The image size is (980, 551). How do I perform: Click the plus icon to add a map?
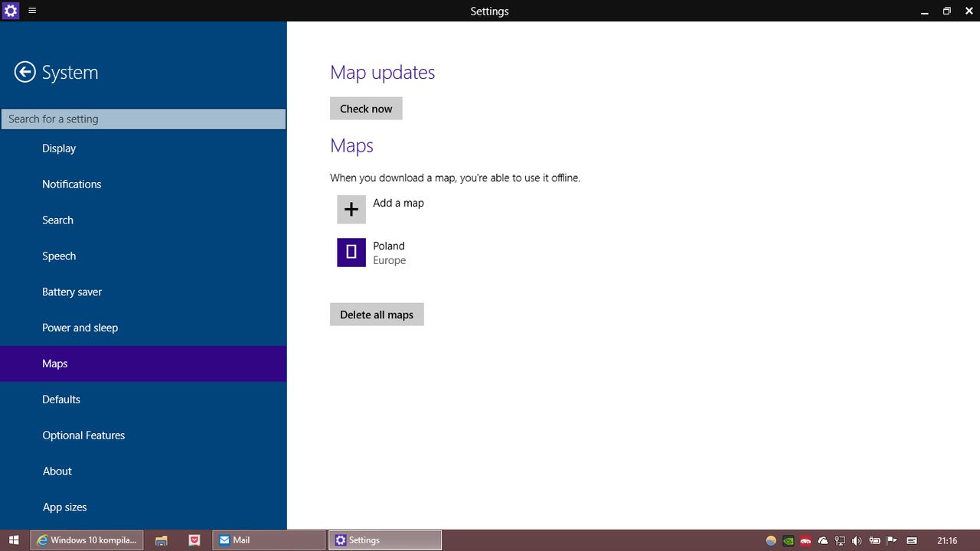pos(351,209)
